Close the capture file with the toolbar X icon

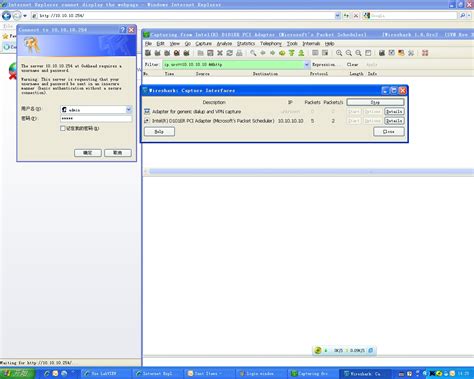click(220, 53)
